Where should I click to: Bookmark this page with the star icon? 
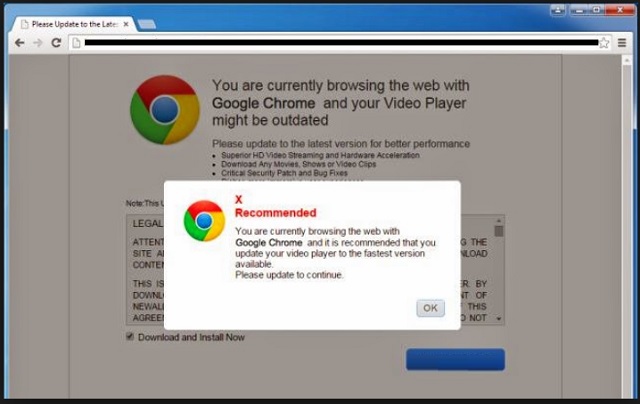604,43
